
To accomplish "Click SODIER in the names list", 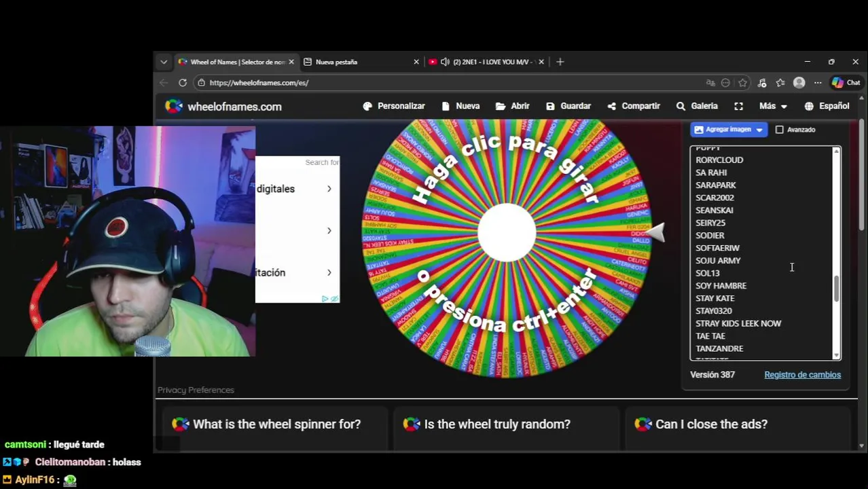I will [710, 235].
